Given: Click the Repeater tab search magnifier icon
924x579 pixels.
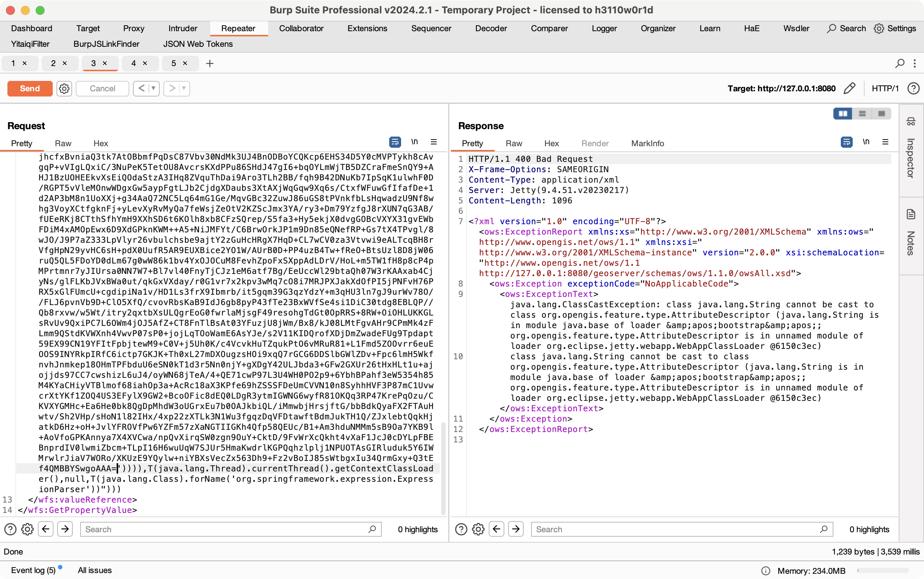Looking at the screenshot, I should (899, 63).
